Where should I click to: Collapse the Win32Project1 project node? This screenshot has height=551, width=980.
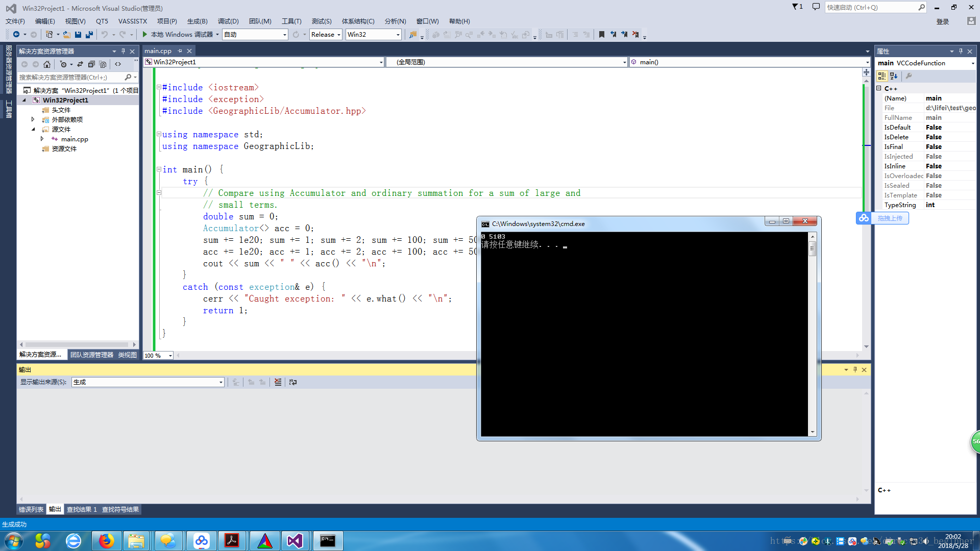point(24,100)
